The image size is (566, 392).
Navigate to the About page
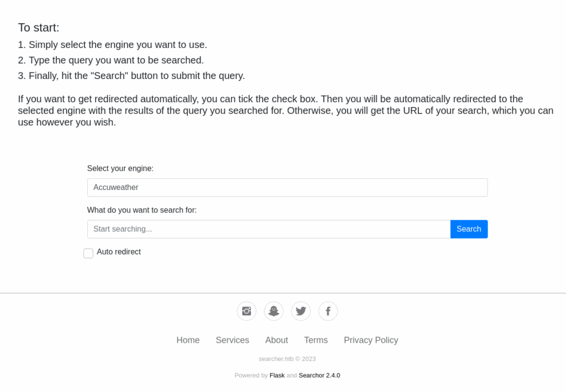click(276, 340)
